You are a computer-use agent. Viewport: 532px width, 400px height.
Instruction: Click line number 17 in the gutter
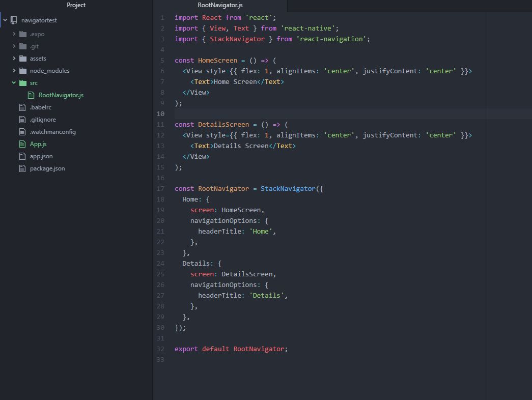[x=160, y=189]
